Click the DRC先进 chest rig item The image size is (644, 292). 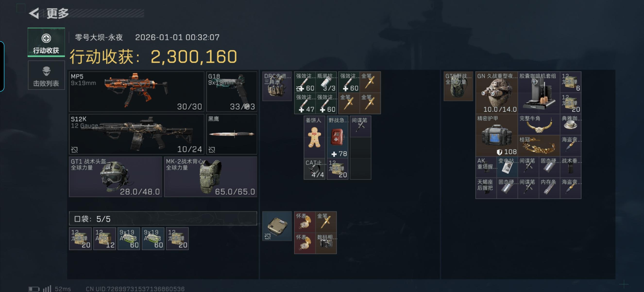[277, 86]
